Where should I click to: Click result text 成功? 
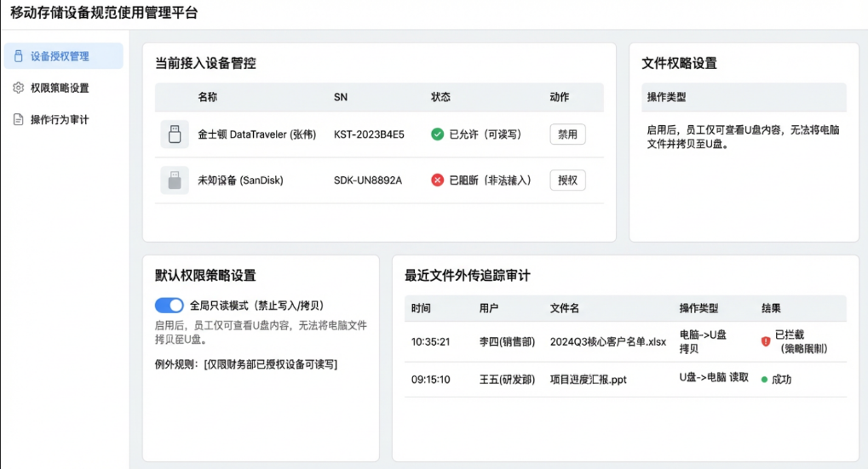[x=782, y=380]
